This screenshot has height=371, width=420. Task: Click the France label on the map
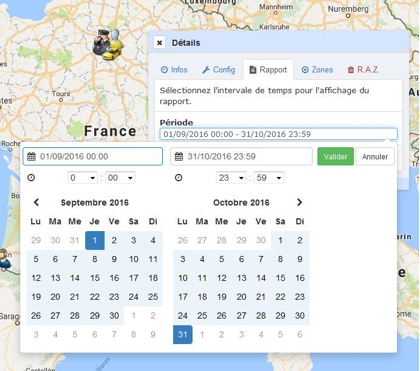click(x=110, y=131)
